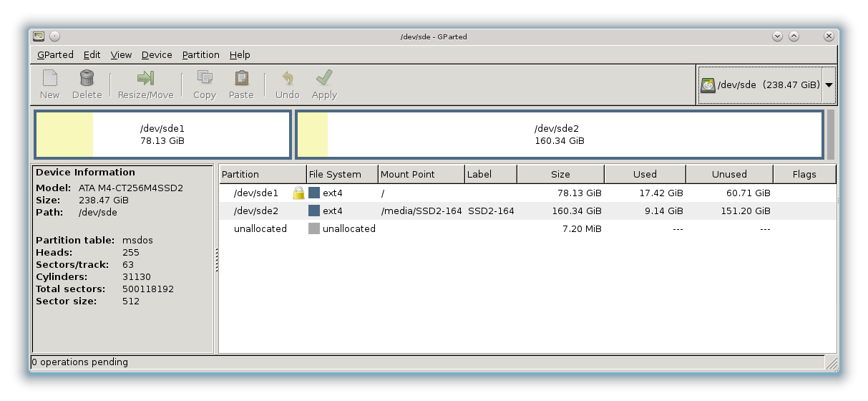Open the Partition menu
Image resolution: width=868 pixels, height=401 pixels.
tap(200, 54)
